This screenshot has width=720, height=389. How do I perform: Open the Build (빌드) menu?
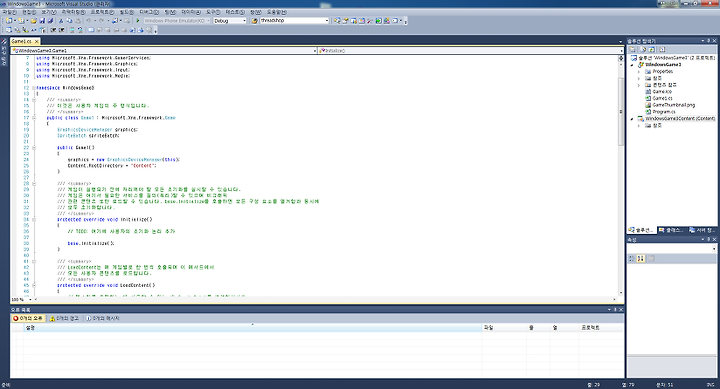(x=127, y=12)
